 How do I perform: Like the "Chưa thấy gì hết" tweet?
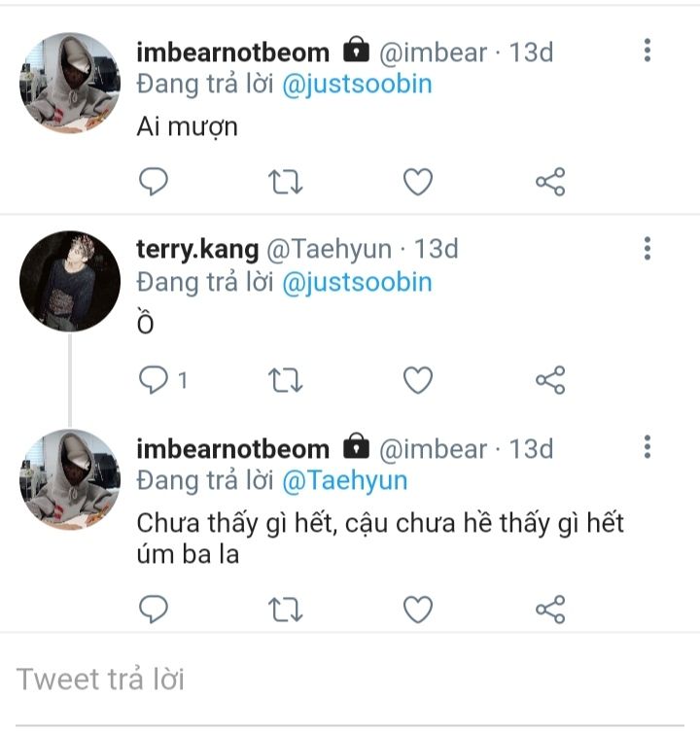click(418, 609)
